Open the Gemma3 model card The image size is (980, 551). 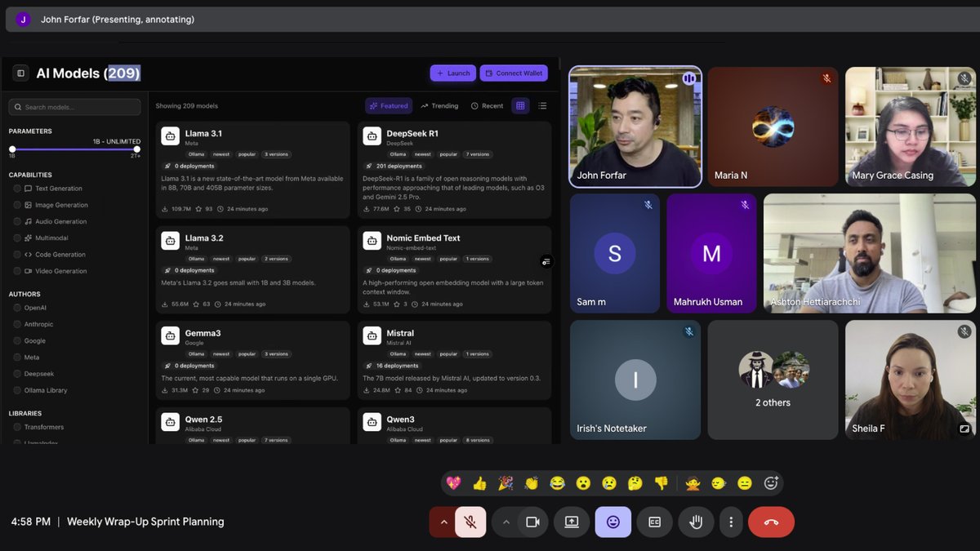pyautogui.click(x=252, y=361)
